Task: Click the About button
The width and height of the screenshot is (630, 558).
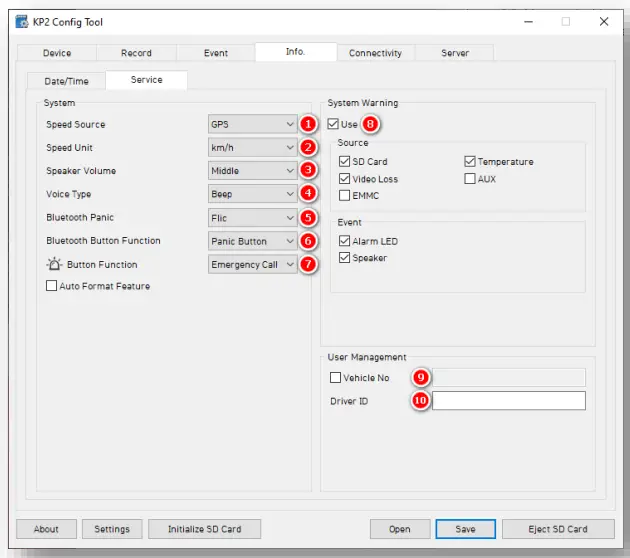Action: point(46,529)
